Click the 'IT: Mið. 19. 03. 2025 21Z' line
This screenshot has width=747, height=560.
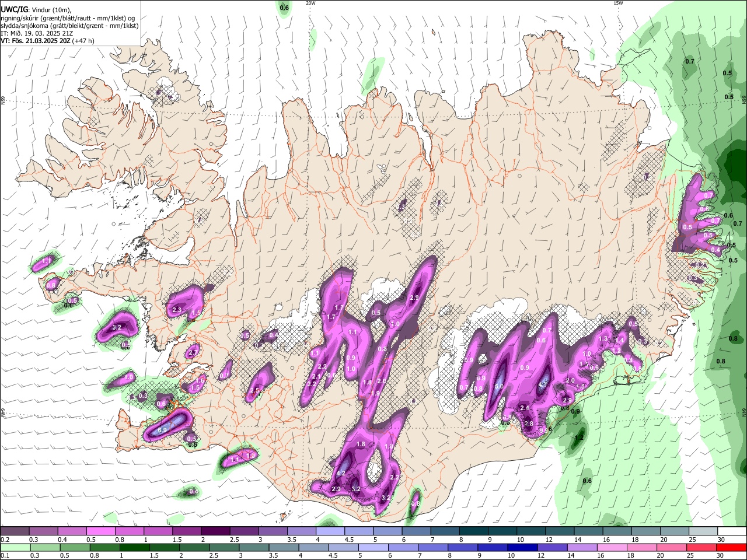[37, 33]
